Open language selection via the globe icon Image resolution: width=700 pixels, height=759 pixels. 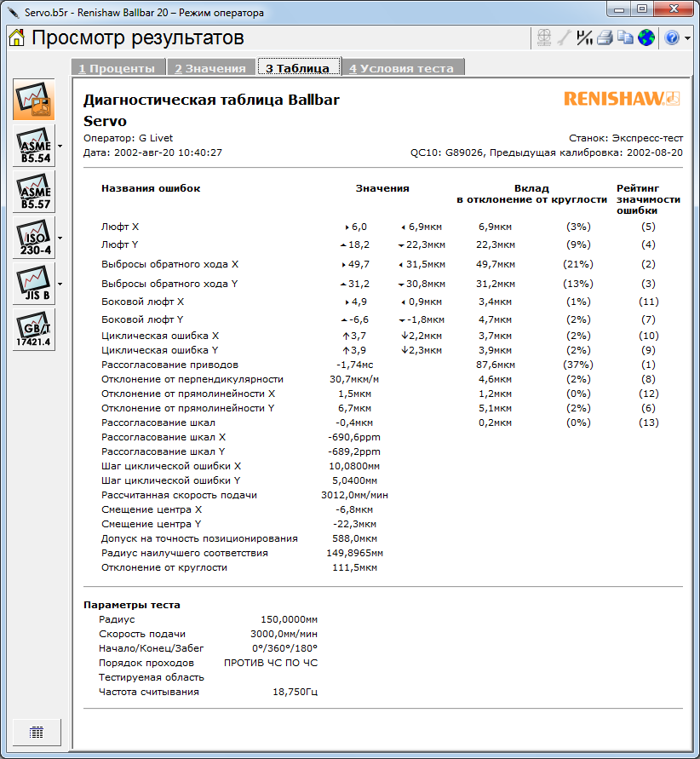click(646, 37)
